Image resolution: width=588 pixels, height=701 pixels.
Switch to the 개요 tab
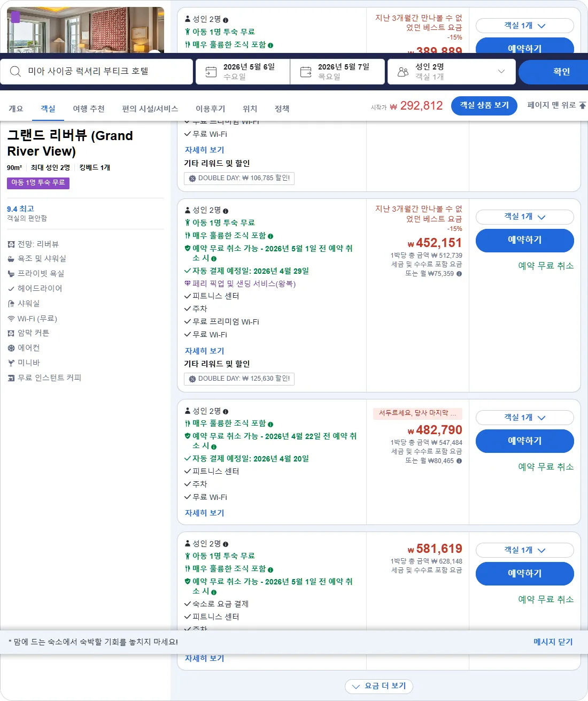(x=16, y=109)
